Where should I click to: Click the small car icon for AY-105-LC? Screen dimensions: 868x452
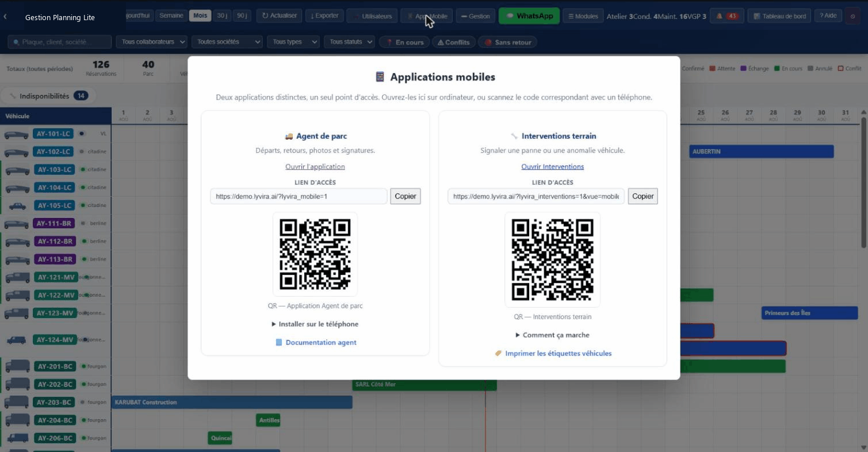[x=17, y=206]
